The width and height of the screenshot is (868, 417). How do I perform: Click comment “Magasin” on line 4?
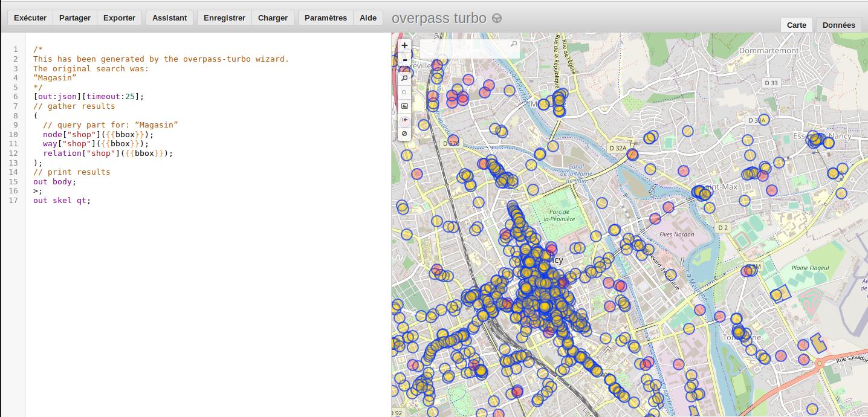(x=55, y=78)
